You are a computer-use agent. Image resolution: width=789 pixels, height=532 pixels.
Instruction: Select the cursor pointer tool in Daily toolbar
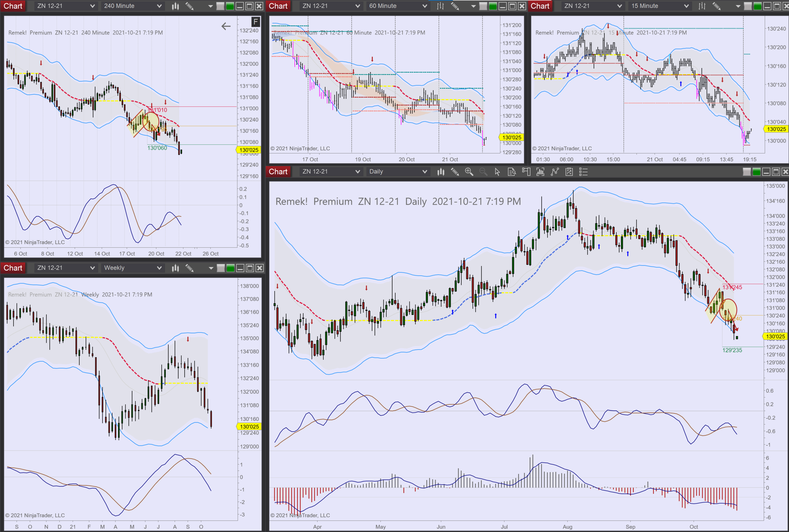pyautogui.click(x=497, y=172)
